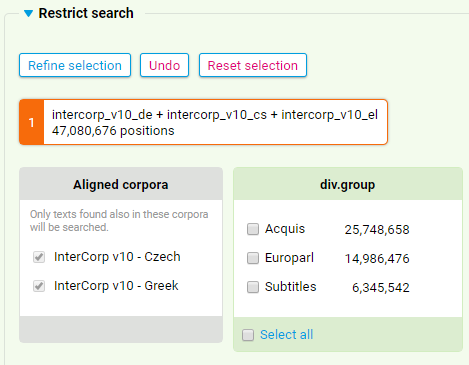Collapse the Restrict search section triangle

pos(29,14)
